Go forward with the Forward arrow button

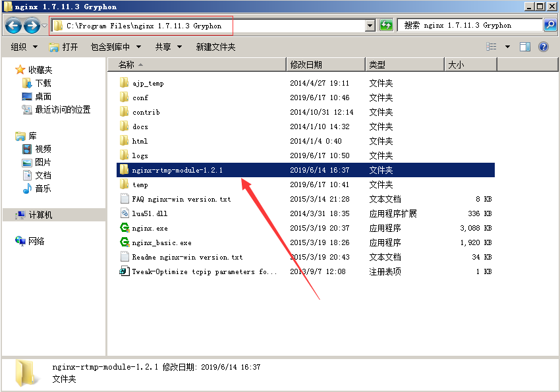(x=32, y=26)
